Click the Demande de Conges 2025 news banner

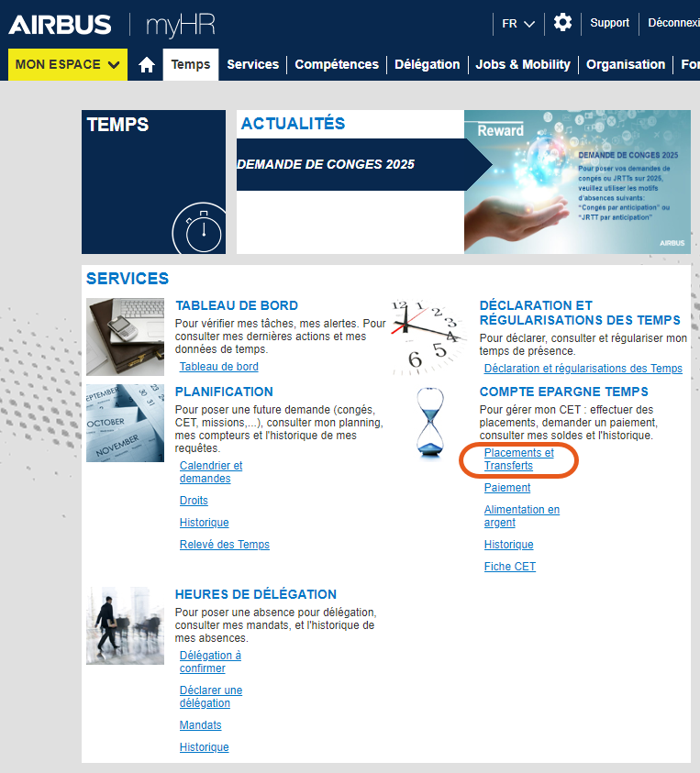coord(351,164)
